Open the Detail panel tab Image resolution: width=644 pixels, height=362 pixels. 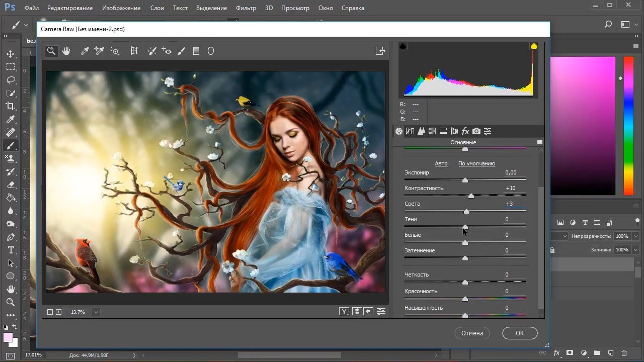point(421,131)
